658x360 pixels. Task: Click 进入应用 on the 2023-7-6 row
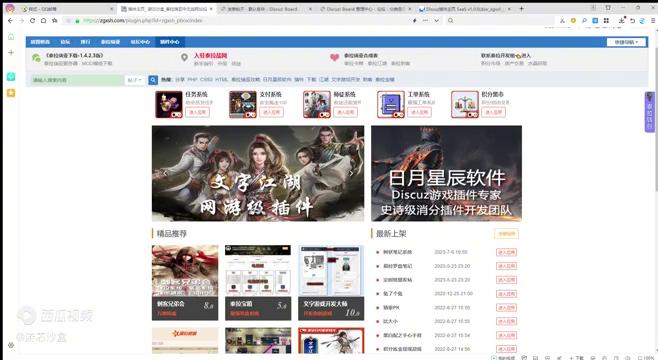coord(507,252)
